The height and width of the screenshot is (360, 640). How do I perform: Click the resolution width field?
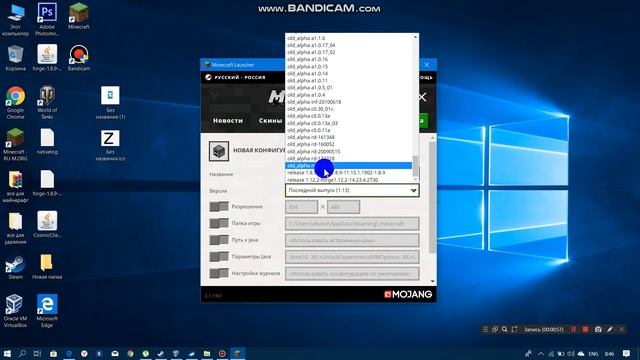pyautogui.click(x=301, y=207)
